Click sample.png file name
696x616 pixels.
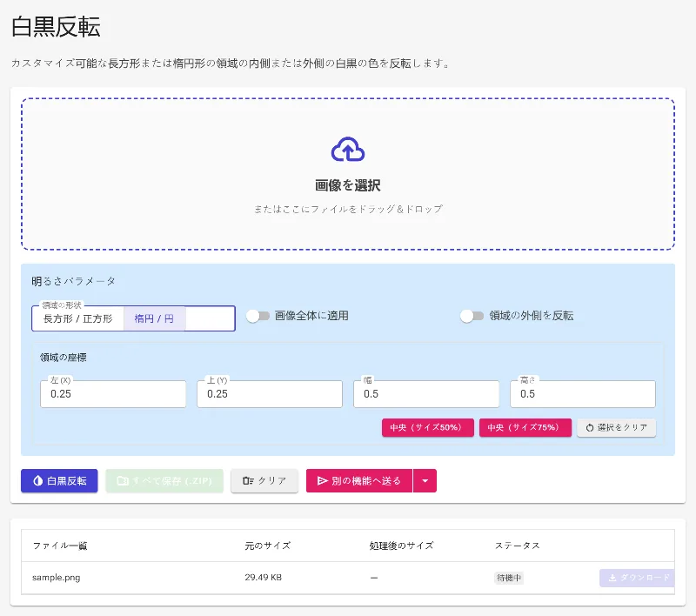[57, 578]
